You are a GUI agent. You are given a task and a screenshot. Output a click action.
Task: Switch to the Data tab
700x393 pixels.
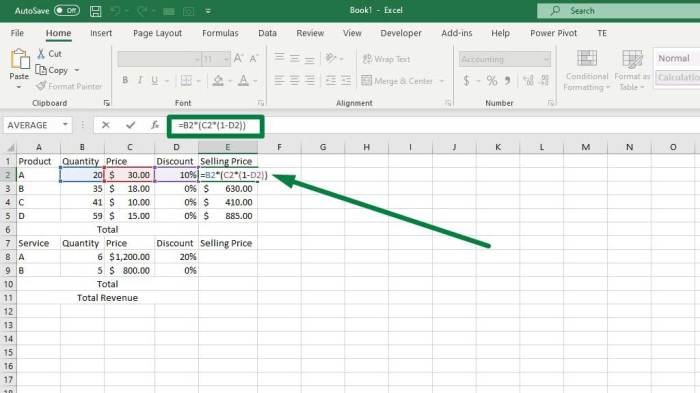[267, 33]
